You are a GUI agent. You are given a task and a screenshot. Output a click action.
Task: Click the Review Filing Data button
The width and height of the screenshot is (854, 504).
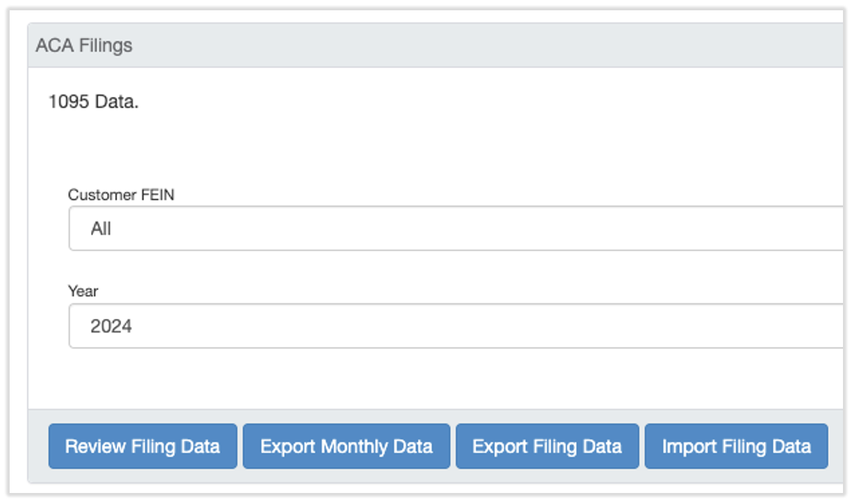tap(143, 446)
